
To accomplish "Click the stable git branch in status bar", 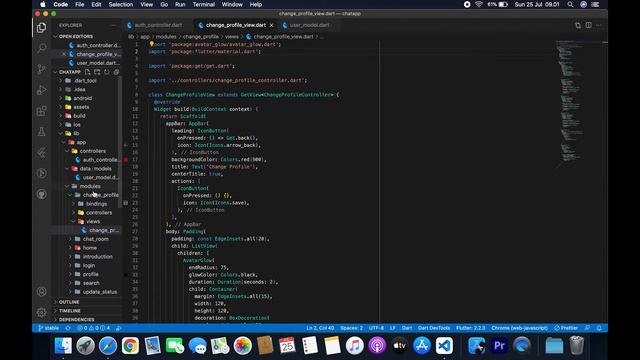I will [x=49, y=328].
